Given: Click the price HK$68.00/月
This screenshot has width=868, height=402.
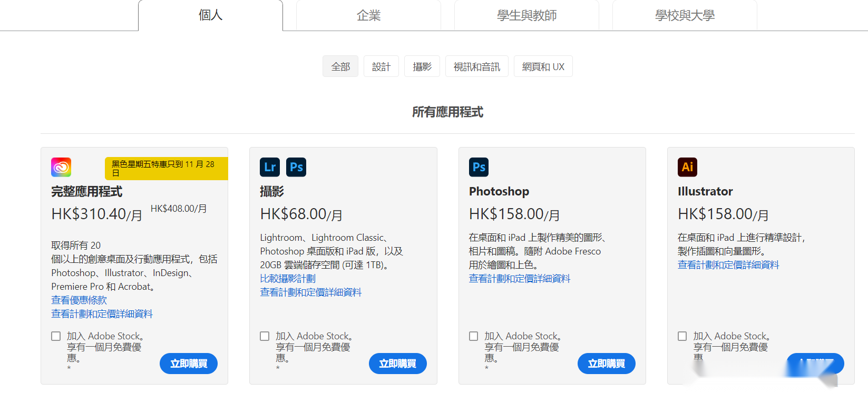Looking at the screenshot, I should pos(301,214).
